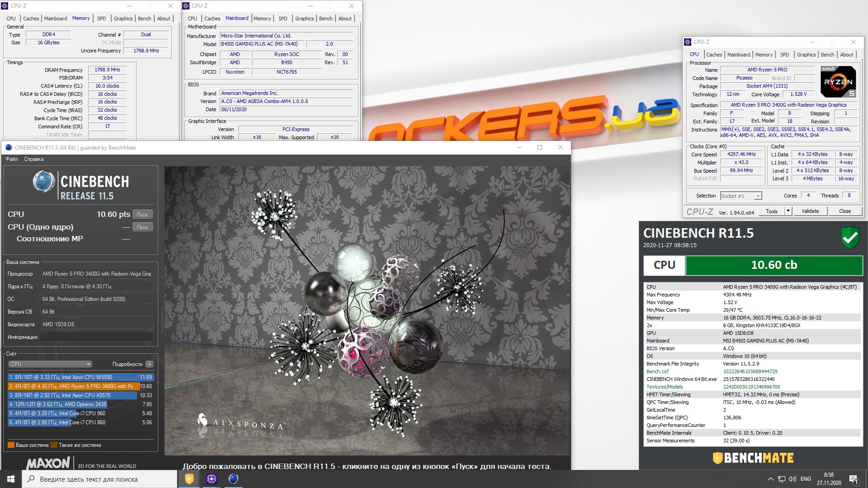Switch to Memory tab in right CPU-Z

764,55
